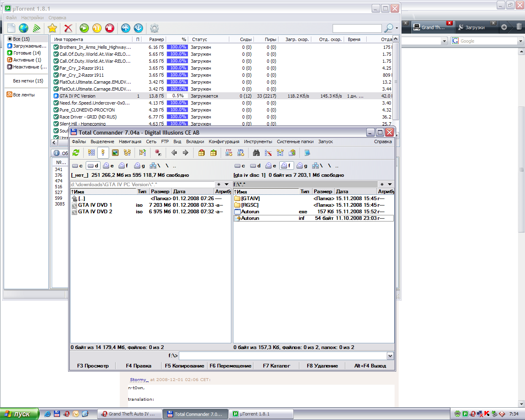Click the F7 Каталог button
The width and height of the screenshot is (525, 420).
coord(276,366)
